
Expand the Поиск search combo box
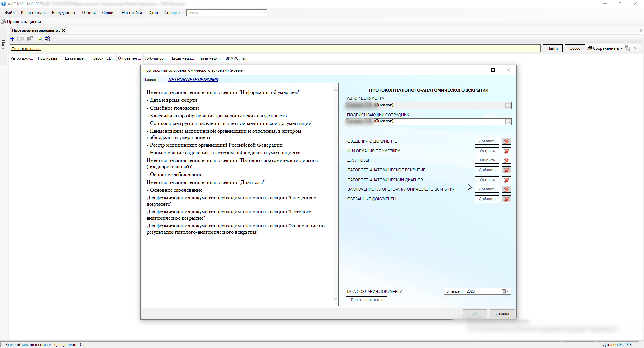pyautogui.click(x=264, y=13)
